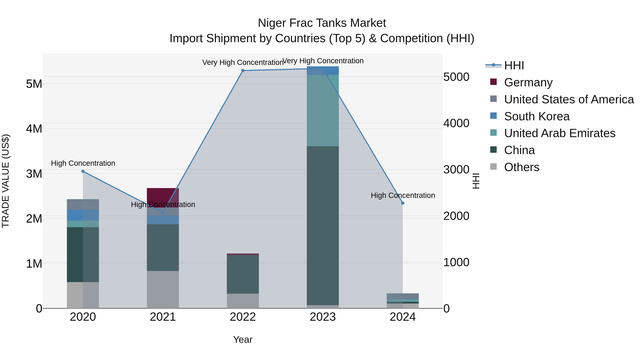The image size is (644, 362).
Task: Click the Others segment of 2020 bar
Action: coord(83,295)
